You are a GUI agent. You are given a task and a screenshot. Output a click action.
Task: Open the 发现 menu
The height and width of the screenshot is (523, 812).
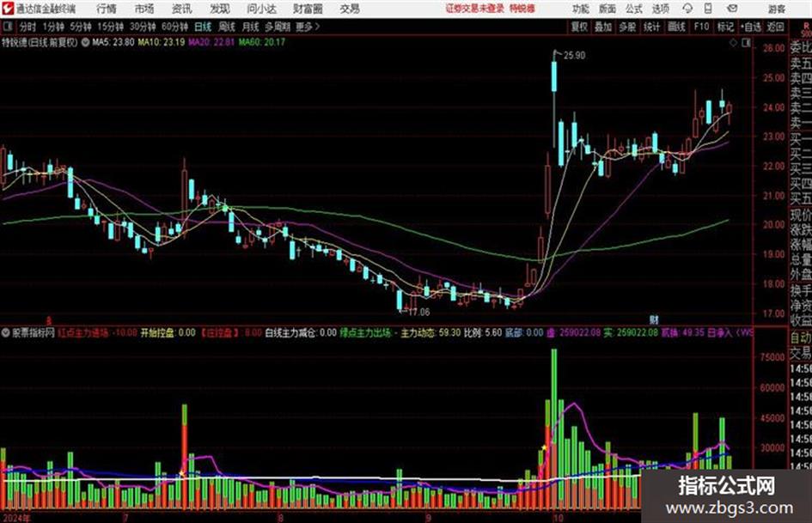coord(220,9)
